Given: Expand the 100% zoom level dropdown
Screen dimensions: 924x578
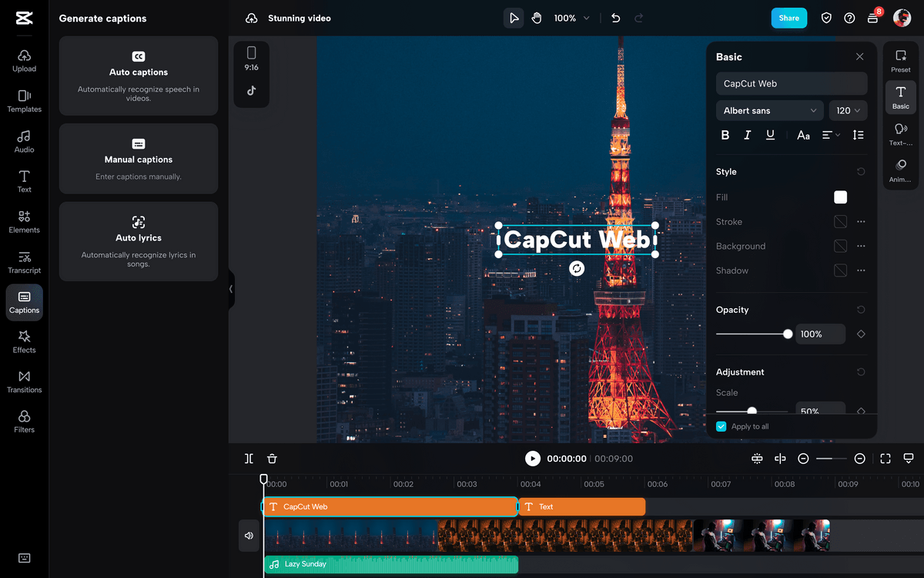Looking at the screenshot, I should (x=571, y=17).
